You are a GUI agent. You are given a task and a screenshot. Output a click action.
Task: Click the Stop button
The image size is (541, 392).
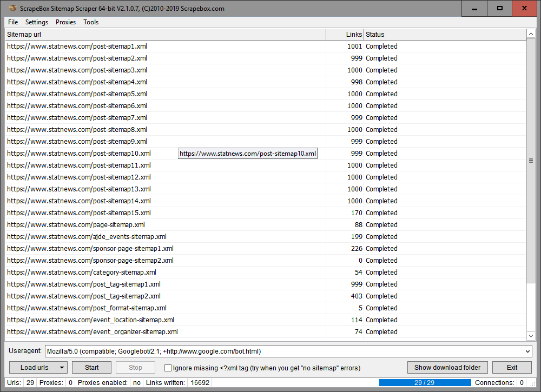pos(135,368)
